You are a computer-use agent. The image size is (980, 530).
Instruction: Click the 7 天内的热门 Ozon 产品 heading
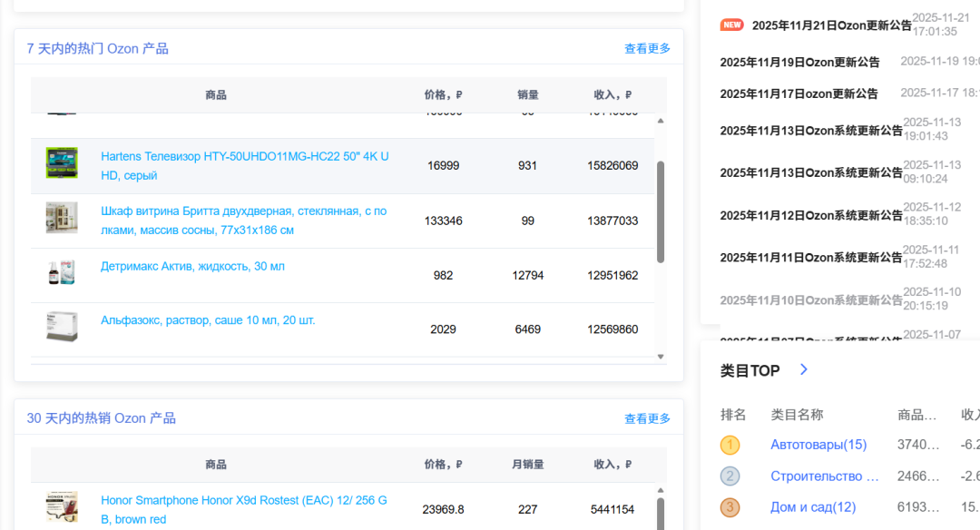click(x=97, y=48)
